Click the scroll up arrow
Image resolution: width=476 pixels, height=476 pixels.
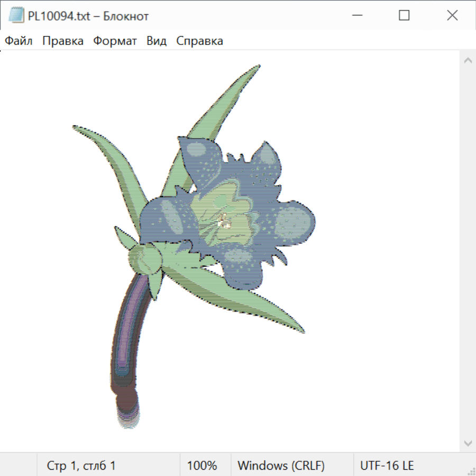tap(468, 61)
